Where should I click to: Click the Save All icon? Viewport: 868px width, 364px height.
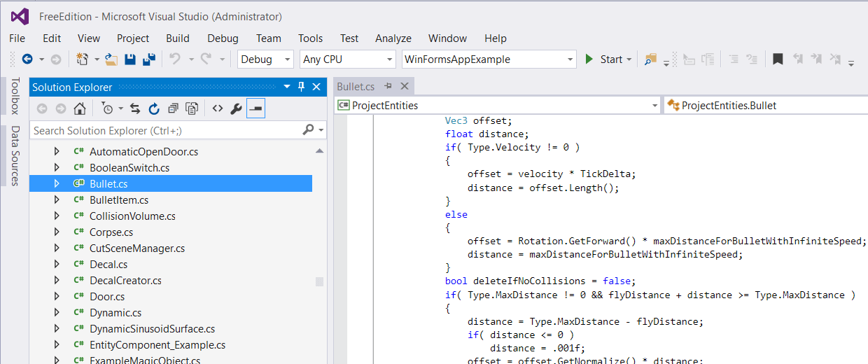point(149,59)
